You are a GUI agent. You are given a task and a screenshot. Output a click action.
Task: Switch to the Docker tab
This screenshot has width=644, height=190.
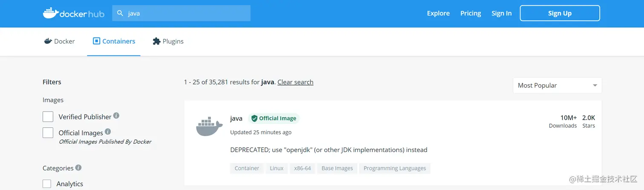coord(60,41)
